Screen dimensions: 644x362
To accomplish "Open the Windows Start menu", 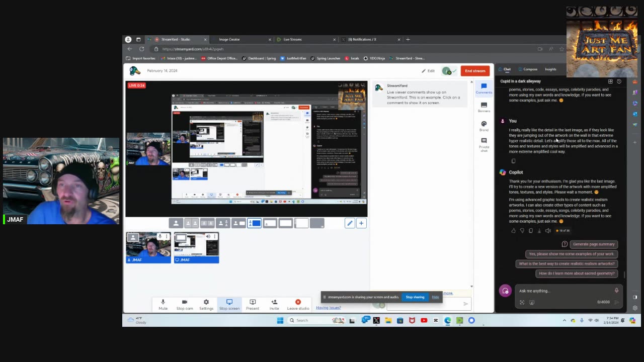I will pyautogui.click(x=280, y=320).
